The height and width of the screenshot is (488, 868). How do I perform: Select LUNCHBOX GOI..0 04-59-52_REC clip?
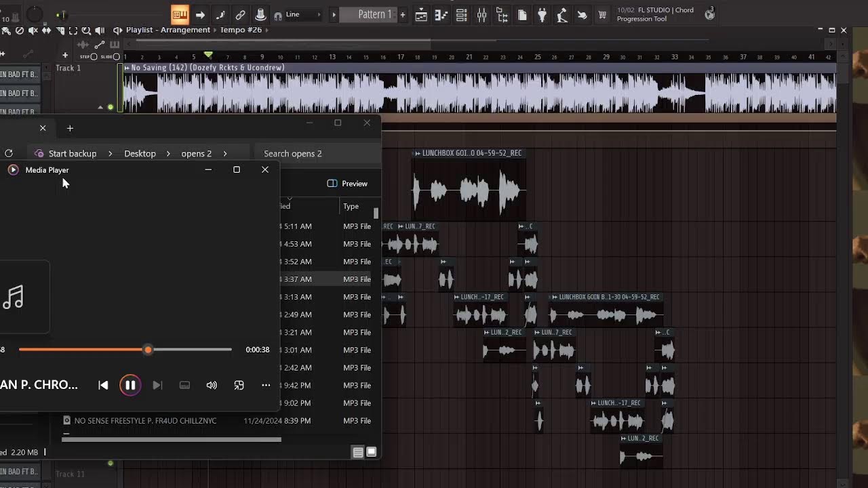click(x=469, y=184)
